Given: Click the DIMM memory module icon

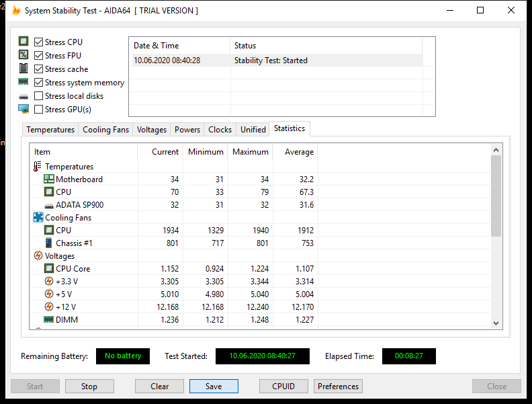Looking at the screenshot, I should (49, 319).
